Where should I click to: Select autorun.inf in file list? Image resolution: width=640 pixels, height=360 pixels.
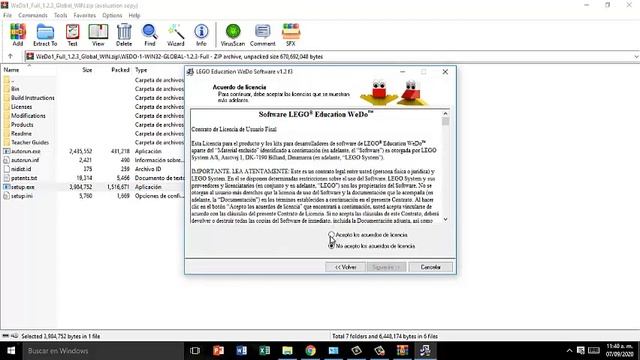[x=93, y=160]
